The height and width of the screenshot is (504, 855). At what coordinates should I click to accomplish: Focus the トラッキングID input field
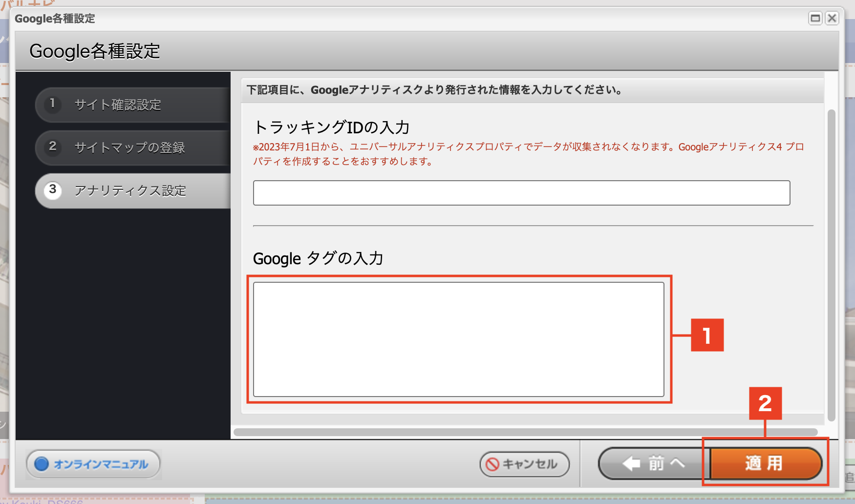pyautogui.click(x=521, y=193)
